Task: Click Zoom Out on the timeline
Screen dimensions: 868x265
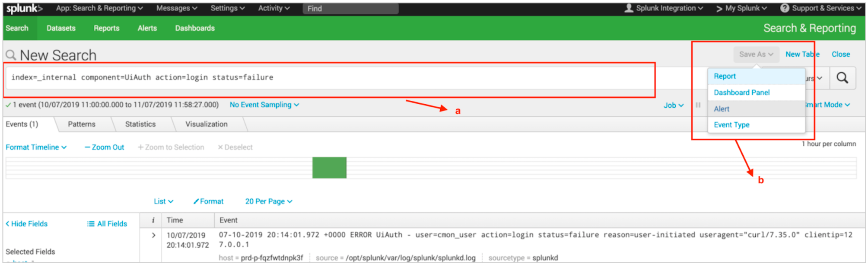Action: [x=104, y=147]
